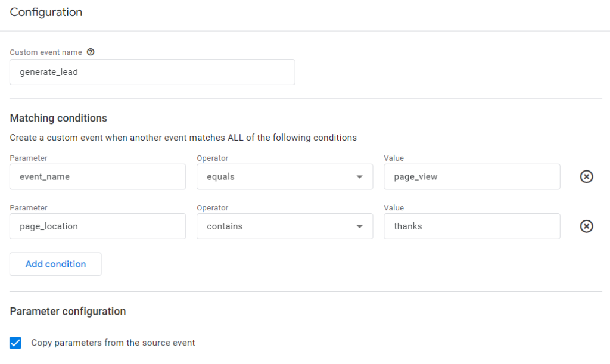
Task: Click the arrow icon in the equals operator
Action: click(359, 177)
